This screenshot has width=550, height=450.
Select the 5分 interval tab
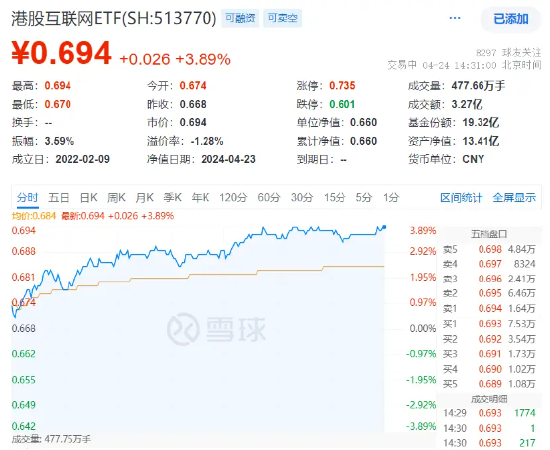tap(363, 197)
